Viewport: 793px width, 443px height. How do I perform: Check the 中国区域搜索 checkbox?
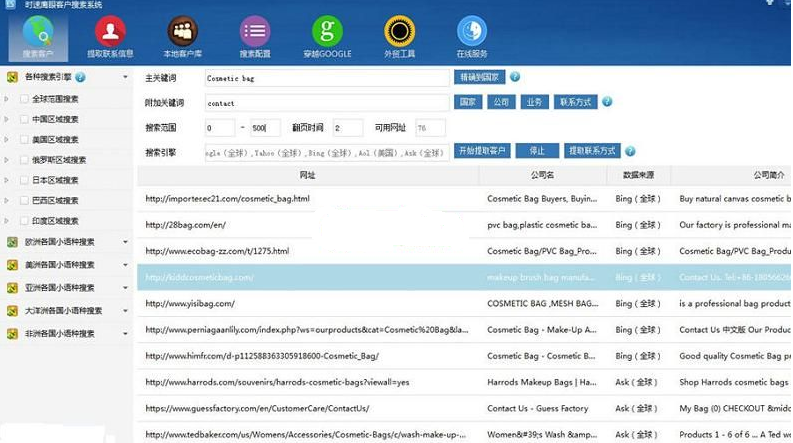[24, 119]
